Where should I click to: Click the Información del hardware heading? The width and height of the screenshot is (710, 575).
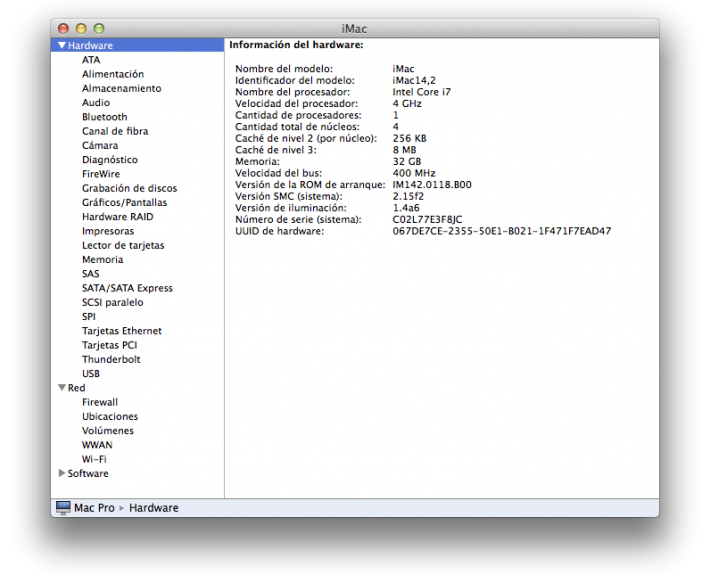296,44
